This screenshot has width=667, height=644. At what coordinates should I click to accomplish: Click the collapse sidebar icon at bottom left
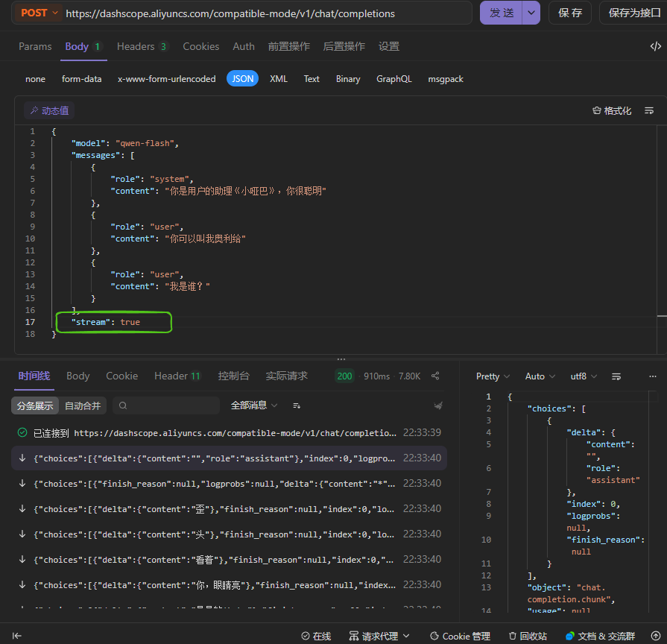[16, 636]
